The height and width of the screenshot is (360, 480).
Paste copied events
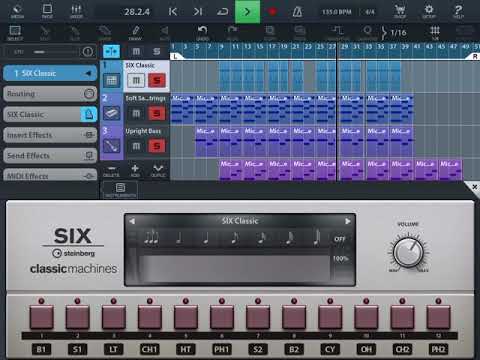pyautogui.click(x=300, y=33)
